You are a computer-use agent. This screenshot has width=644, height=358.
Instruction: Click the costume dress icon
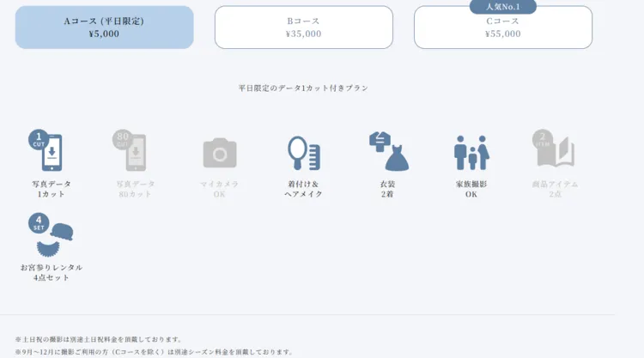coord(388,151)
